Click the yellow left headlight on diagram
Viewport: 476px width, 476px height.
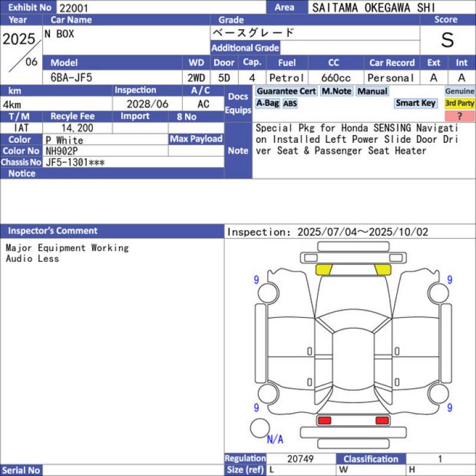pos(324,270)
